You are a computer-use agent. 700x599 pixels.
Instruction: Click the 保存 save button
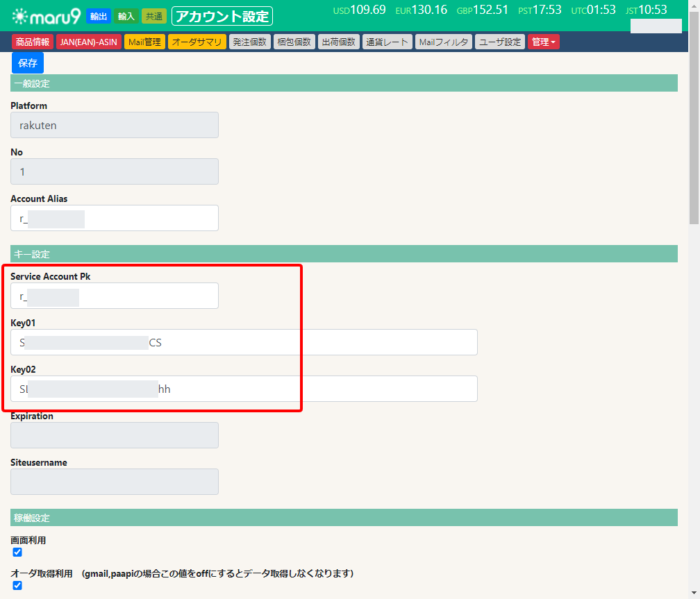tap(28, 63)
